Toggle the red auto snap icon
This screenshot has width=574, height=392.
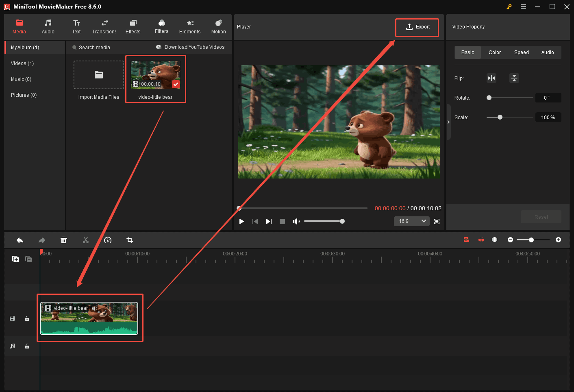click(466, 240)
